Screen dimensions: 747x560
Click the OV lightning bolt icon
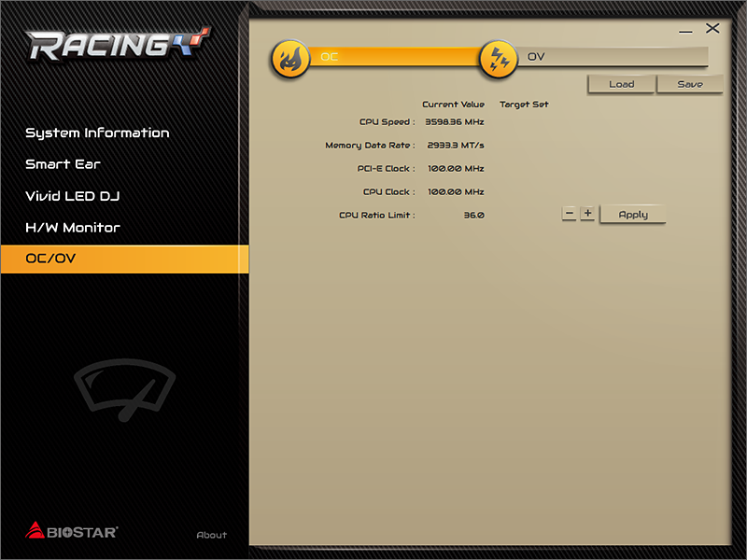499,60
